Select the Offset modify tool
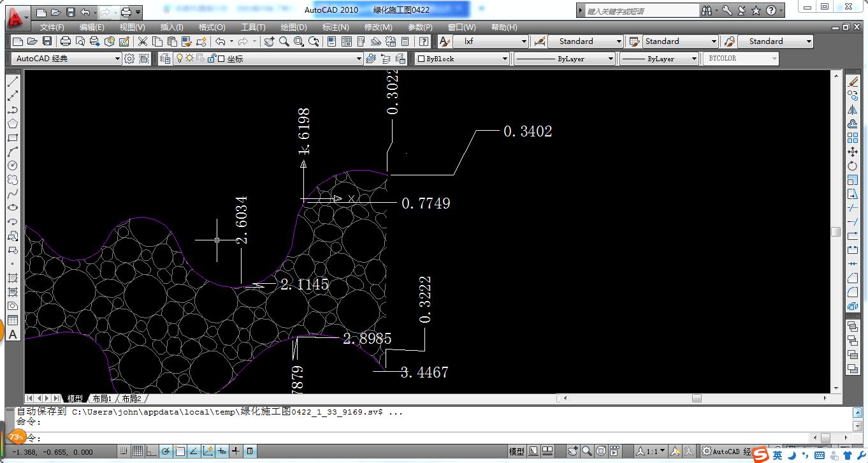The image size is (868, 463). pyautogui.click(x=853, y=124)
